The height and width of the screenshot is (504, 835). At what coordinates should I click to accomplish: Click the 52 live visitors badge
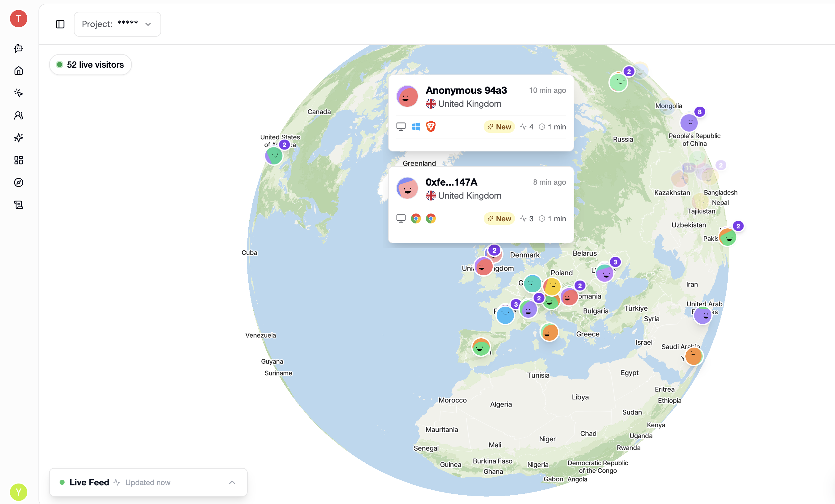[90, 65]
